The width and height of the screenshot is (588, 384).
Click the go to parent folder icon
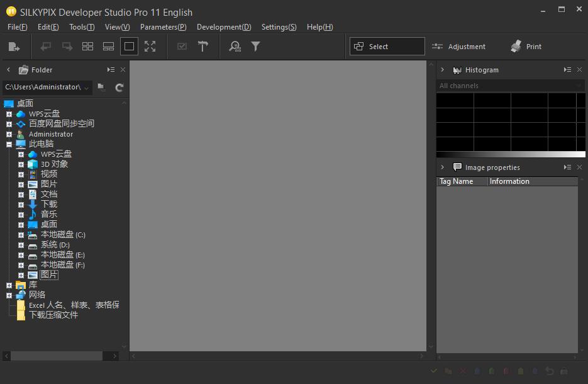pos(101,88)
